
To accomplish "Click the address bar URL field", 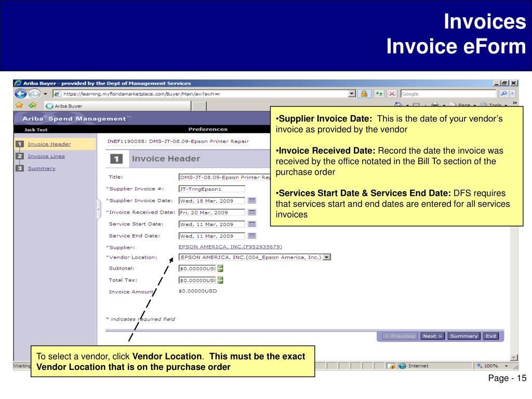I will (201, 94).
